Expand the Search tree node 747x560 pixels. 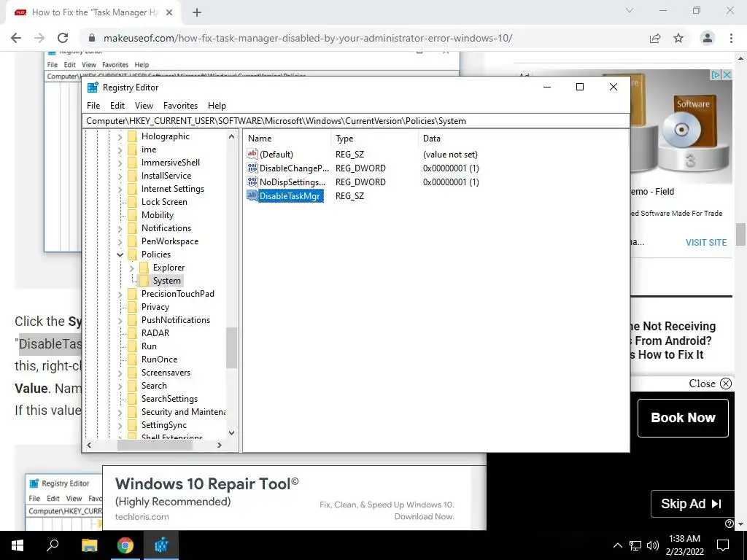pyautogui.click(x=120, y=386)
